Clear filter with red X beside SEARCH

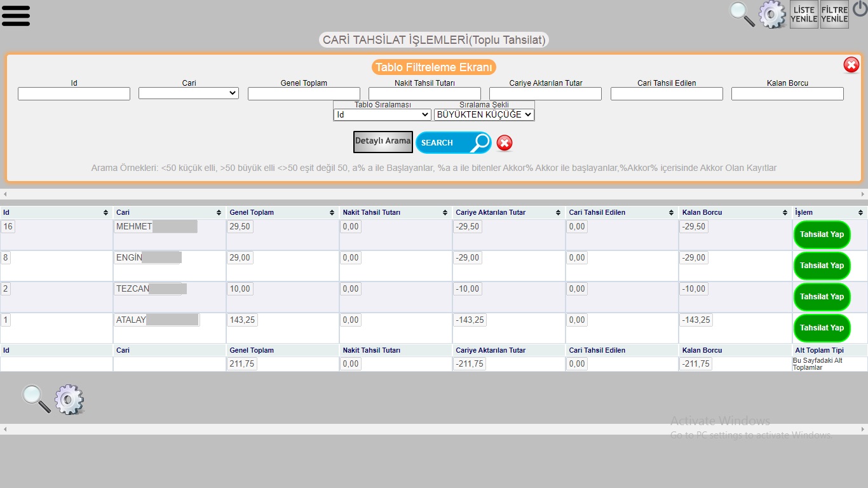505,143
